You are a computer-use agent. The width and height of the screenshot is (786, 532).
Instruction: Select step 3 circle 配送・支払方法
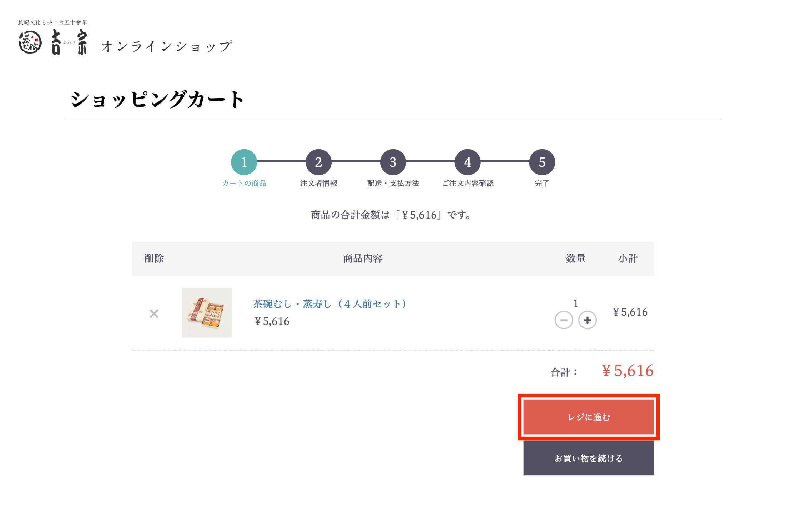pos(393,162)
